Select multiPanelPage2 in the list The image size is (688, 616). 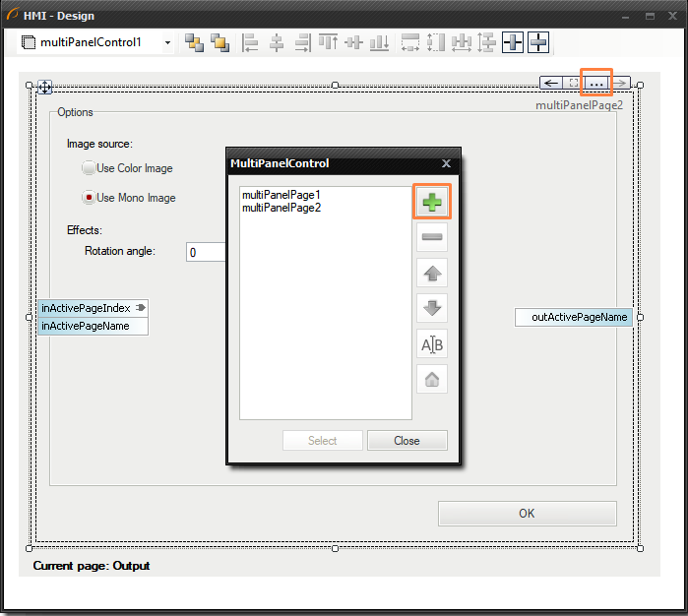click(x=281, y=208)
